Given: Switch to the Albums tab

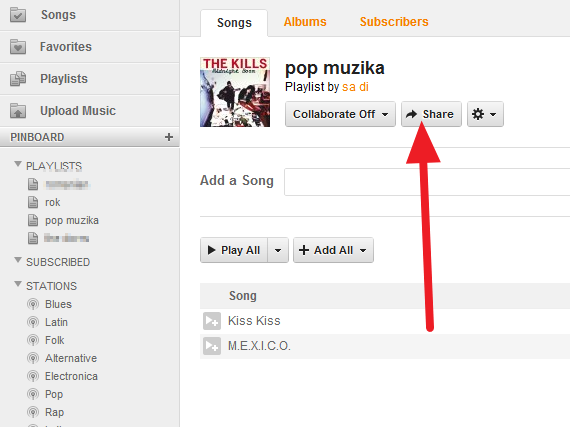Looking at the screenshot, I should (x=305, y=22).
